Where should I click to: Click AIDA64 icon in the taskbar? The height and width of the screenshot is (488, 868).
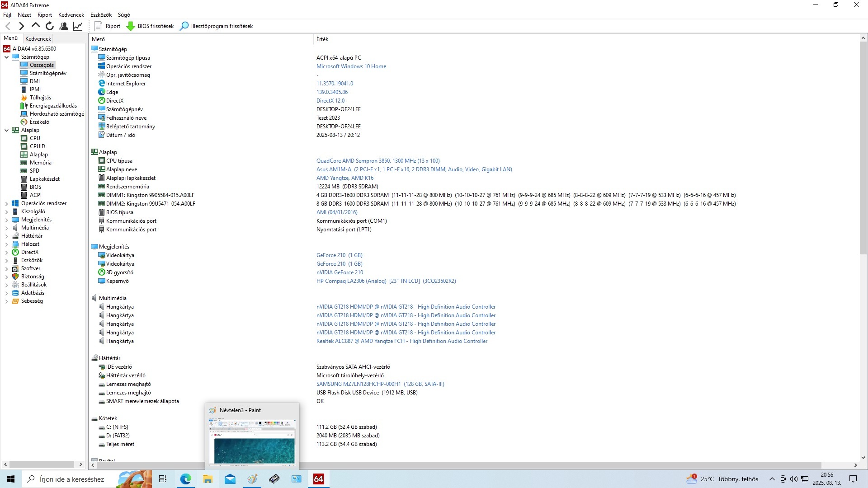click(318, 479)
